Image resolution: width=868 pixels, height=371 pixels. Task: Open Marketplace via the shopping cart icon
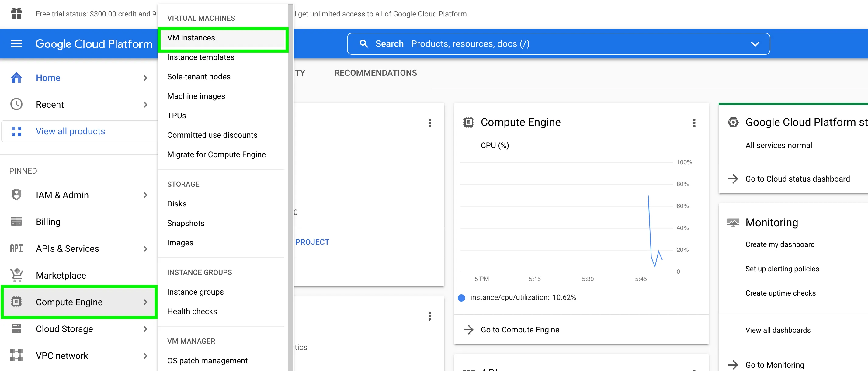(16, 275)
